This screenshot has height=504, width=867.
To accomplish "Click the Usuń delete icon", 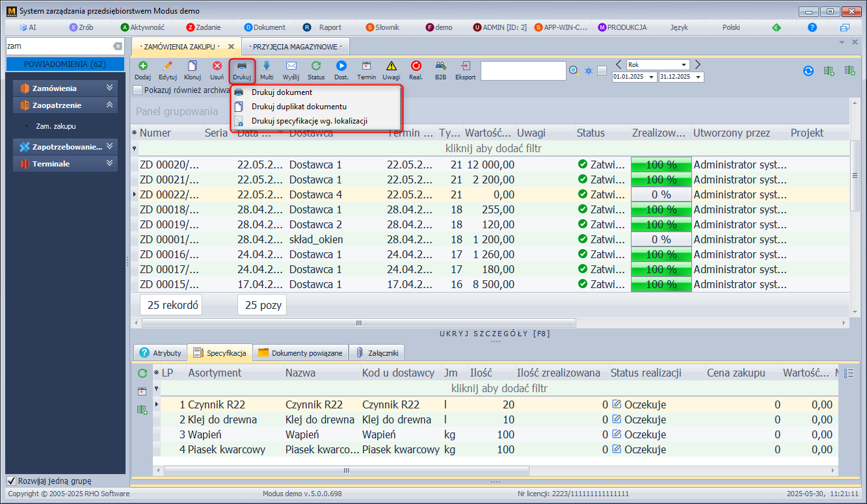I will 217,66.
